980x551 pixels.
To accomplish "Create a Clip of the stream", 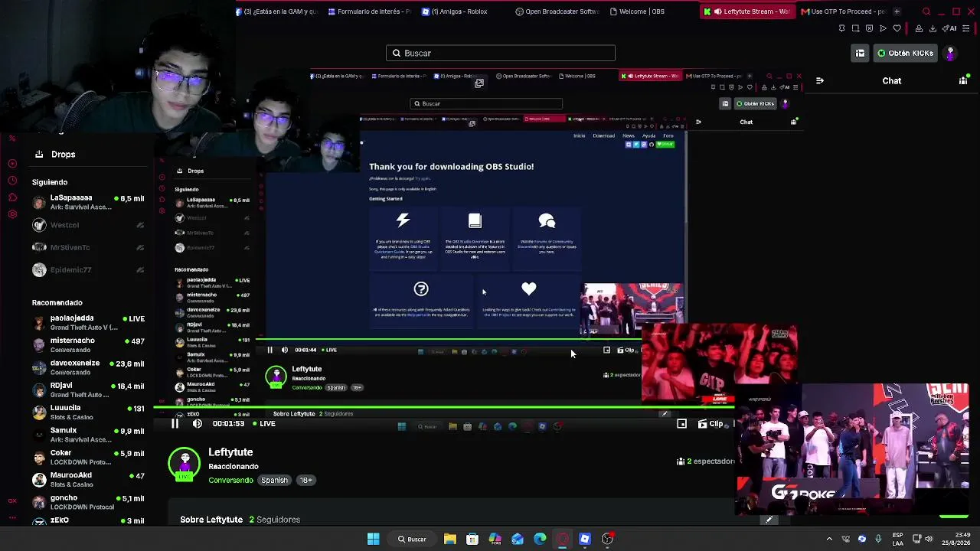I will 712,424.
